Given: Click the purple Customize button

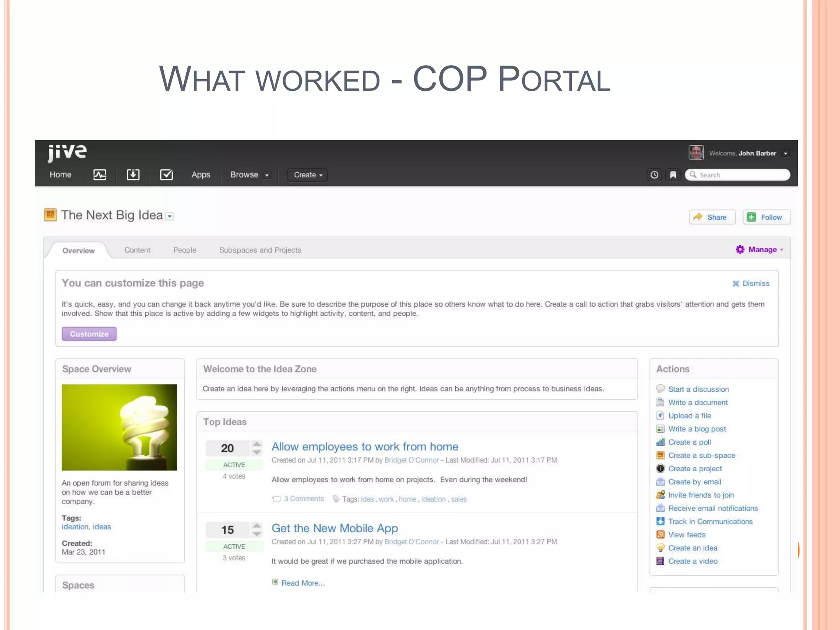Looking at the screenshot, I should click(89, 334).
